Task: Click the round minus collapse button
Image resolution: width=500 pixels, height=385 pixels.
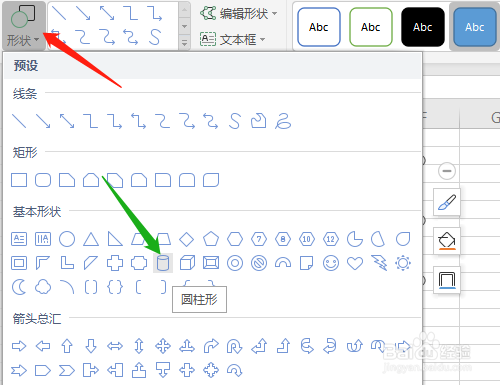Action: tap(447, 171)
